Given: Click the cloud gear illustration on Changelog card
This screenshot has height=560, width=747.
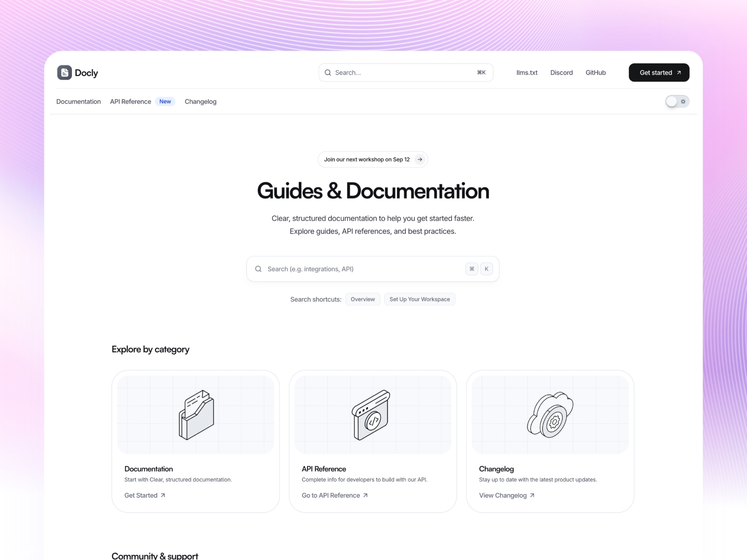Looking at the screenshot, I should (550, 414).
